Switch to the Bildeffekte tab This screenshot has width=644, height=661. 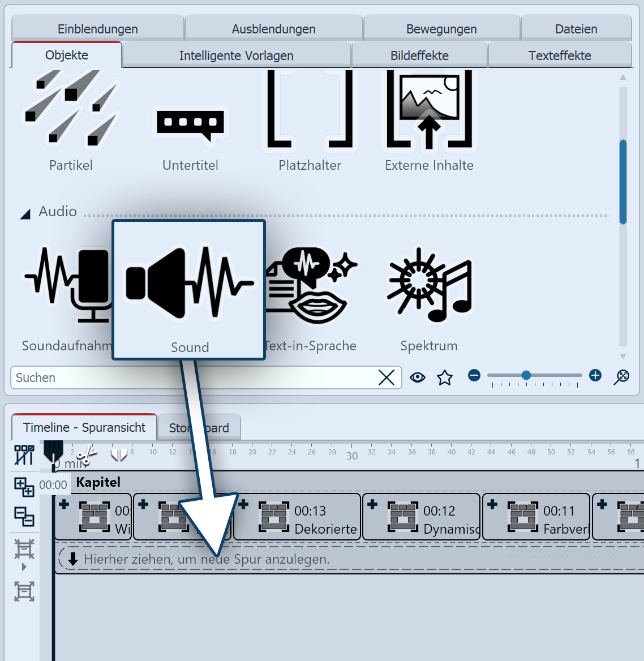[x=419, y=55]
